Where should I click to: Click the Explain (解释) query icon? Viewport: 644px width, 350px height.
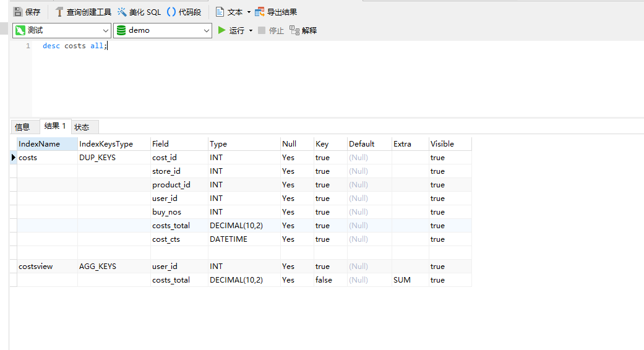[x=294, y=30]
